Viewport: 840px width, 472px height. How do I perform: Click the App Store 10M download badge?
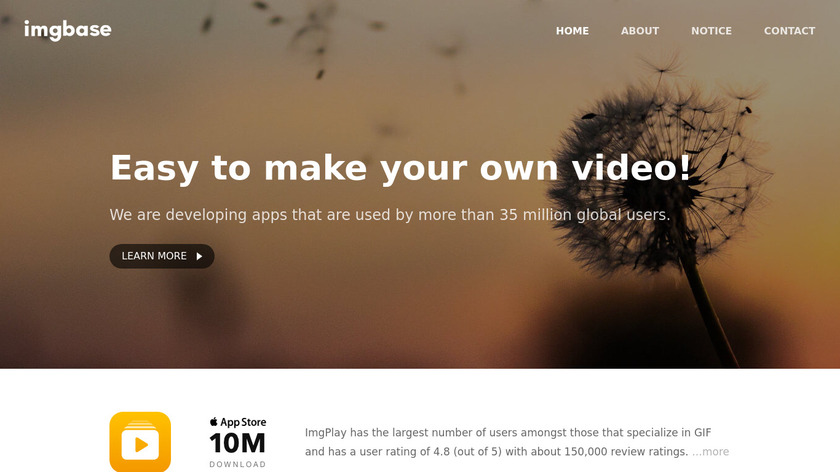click(237, 443)
